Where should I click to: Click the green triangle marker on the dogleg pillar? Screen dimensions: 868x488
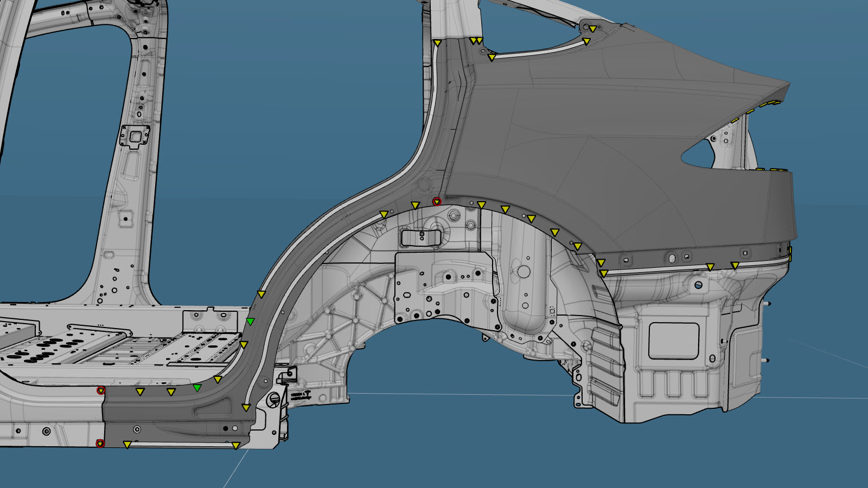250,322
